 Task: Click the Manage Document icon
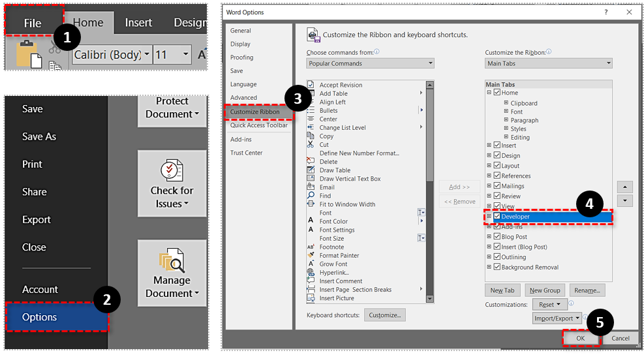pos(172,260)
